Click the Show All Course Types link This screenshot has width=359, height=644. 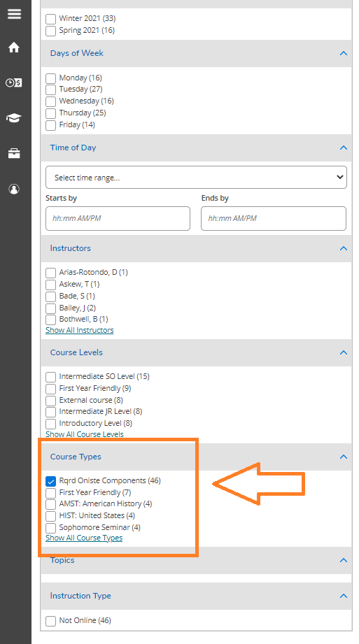84,538
